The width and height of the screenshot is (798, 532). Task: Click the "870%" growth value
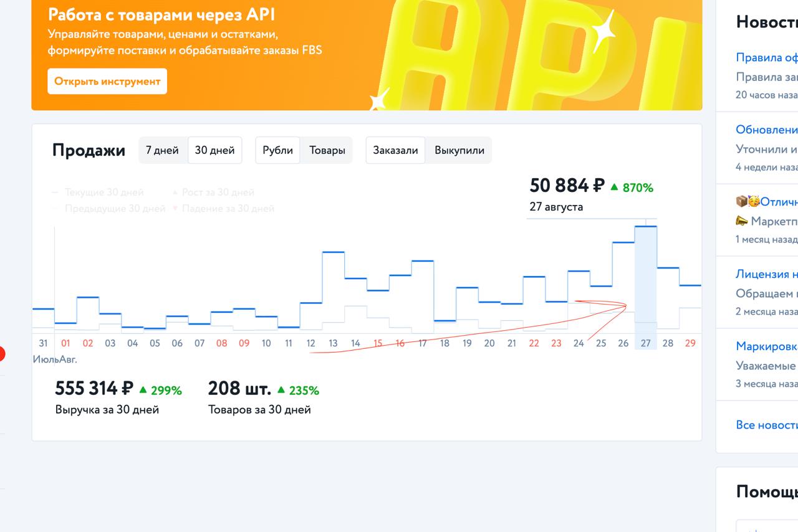click(x=637, y=188)
